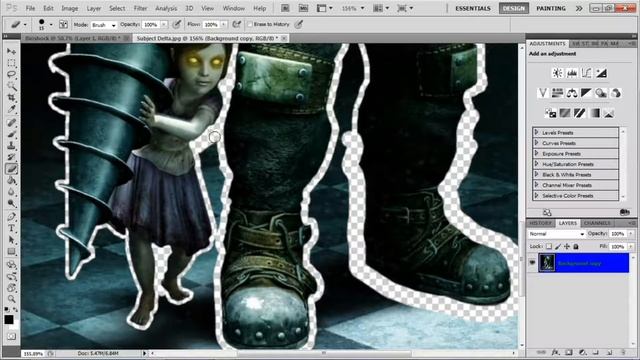Image resolution: width=640 pixels, height=360 pixels.
Task: Open the eraser Mode dropdown
Action: [104, 25]
